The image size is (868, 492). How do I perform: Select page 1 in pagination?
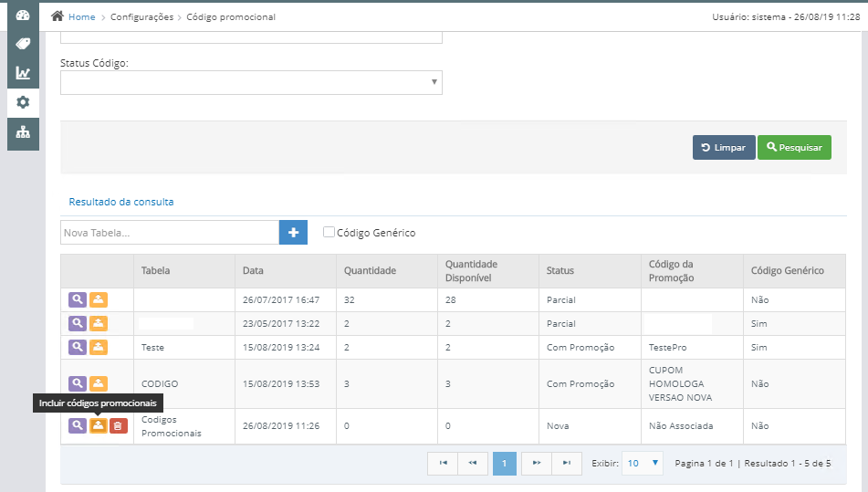point(505,463)
